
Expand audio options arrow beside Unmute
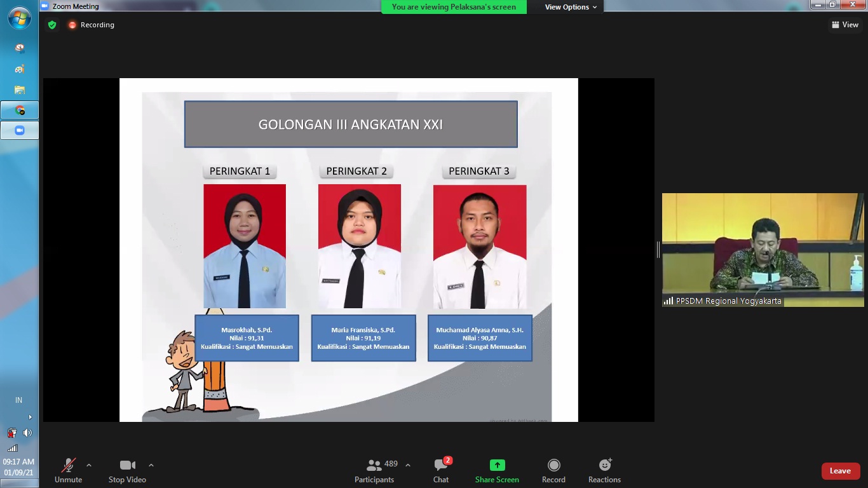89,465
